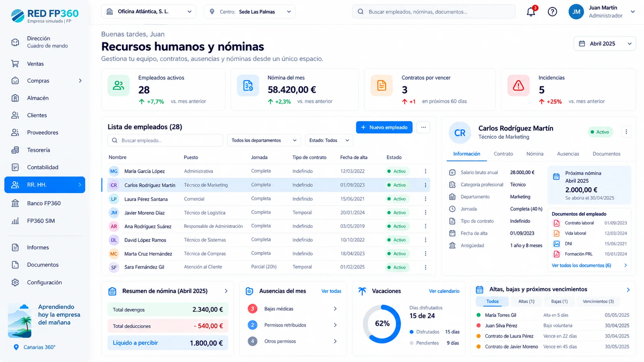
Task: Select the Laura Pérez Santana row
Action: 269,199
